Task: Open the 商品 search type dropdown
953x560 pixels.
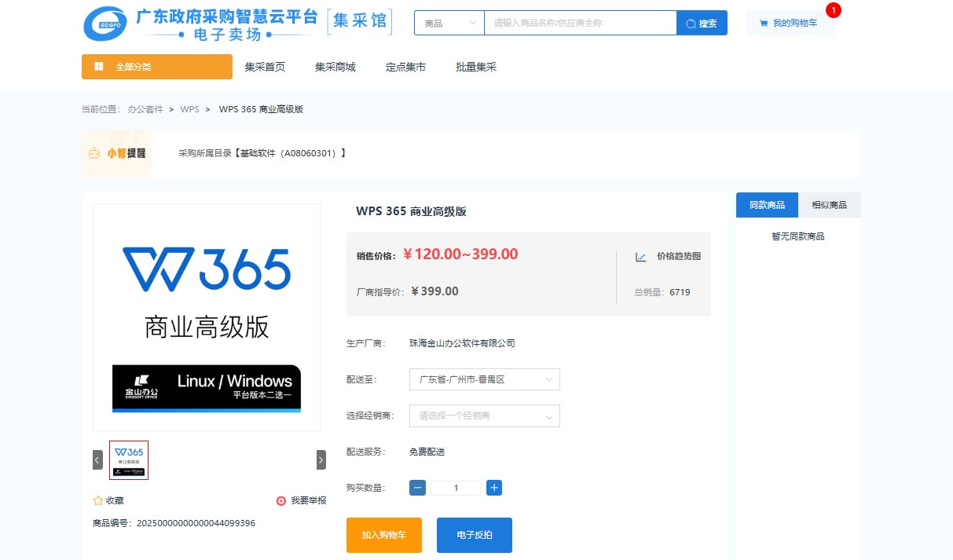Action: 449,24
